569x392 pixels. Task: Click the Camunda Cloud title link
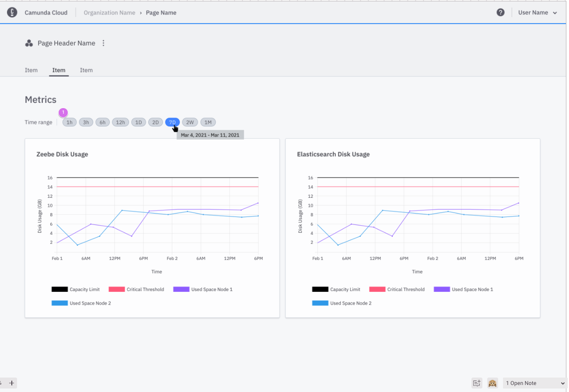46,13
